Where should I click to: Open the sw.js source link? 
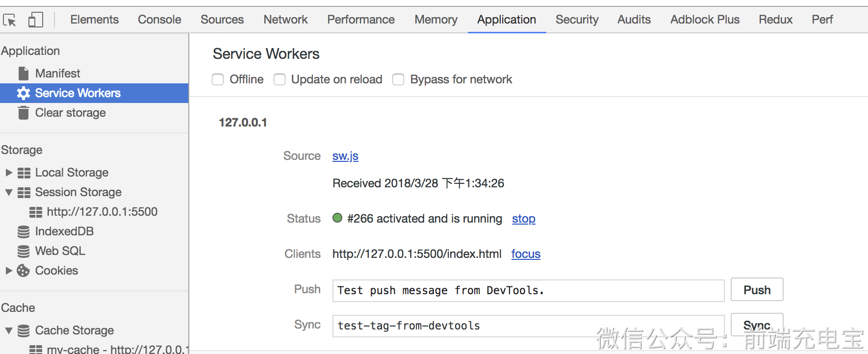345,156
